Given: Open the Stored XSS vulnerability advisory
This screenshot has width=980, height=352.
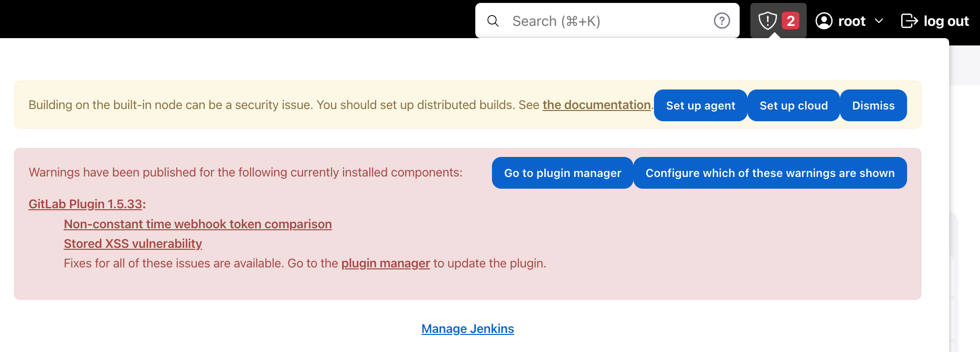Looking at the screenshot, I should pos(133,243).
